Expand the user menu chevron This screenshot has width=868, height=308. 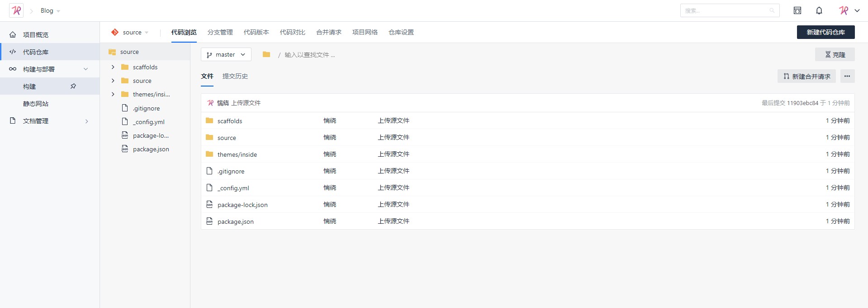tap(857, 11)
